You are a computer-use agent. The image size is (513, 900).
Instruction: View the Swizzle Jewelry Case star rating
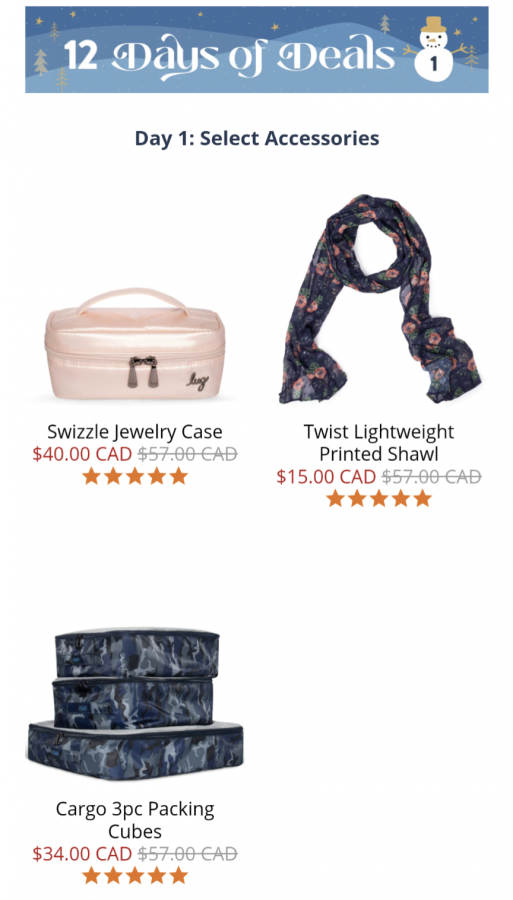point(135,476)
